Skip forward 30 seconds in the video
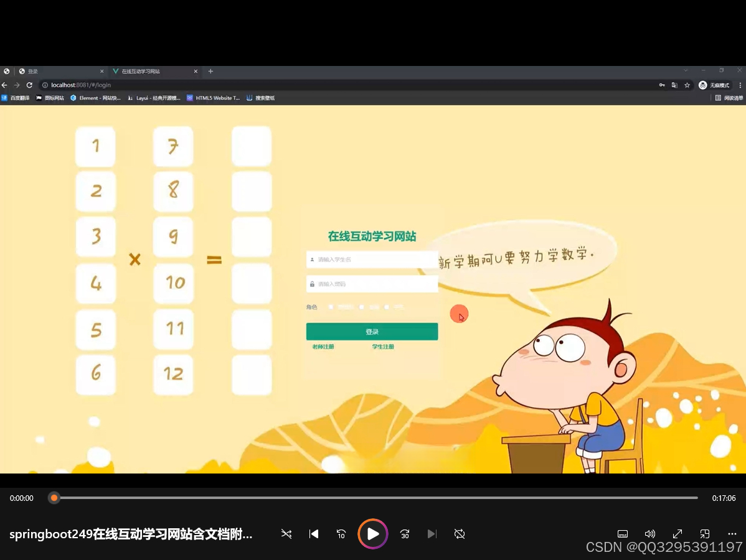Viewport: 746px width, 560px height. [404, 533]
